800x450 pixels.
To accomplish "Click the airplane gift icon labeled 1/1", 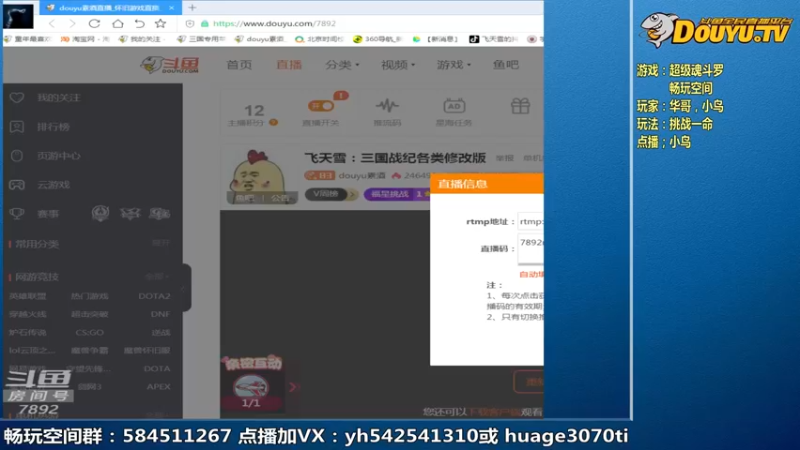I will (251, 388).
